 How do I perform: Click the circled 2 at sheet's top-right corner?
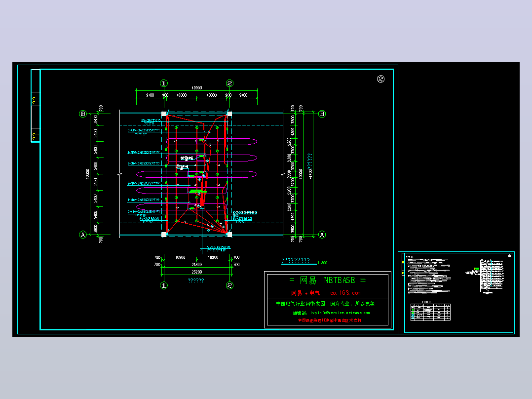coord(380,79)
